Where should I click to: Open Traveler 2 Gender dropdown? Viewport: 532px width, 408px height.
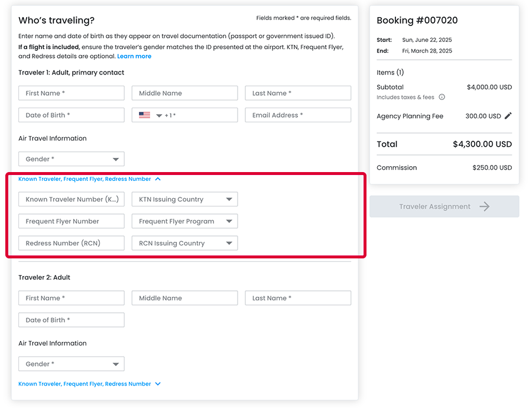pos(71,364)
